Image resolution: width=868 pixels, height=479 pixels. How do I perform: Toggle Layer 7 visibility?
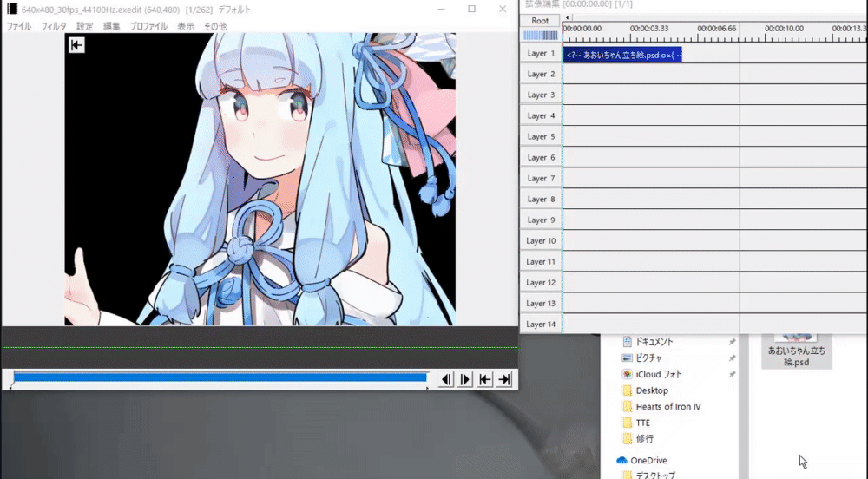tap(540, 178)
